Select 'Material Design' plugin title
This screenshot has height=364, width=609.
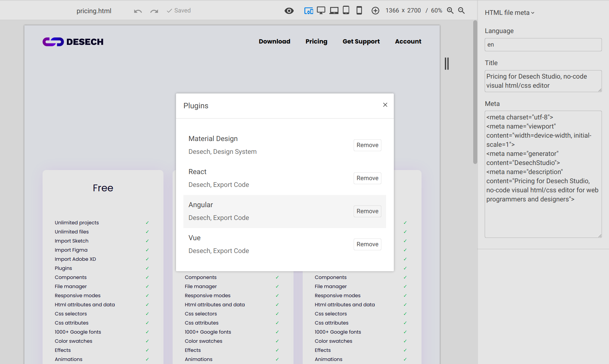coord(213,139)
